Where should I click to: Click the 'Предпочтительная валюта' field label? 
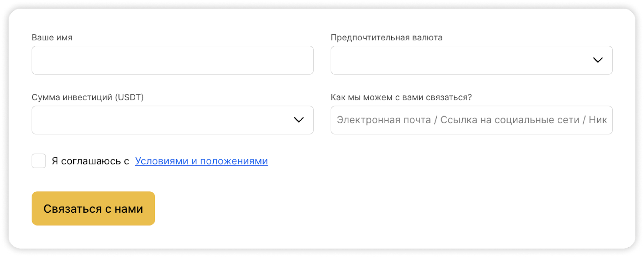click(x=386, y=37)
